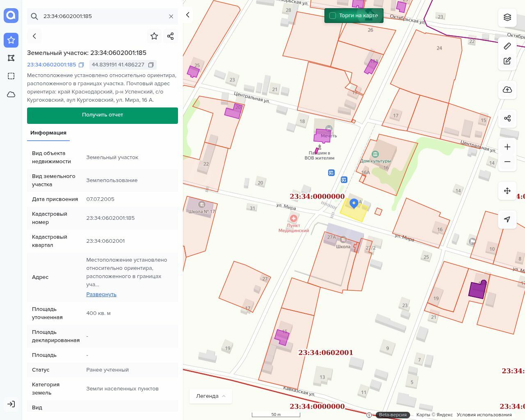Expand the Легенда panel
The image size is (525, 420).
pyautogui.click(x=211, y=396)
